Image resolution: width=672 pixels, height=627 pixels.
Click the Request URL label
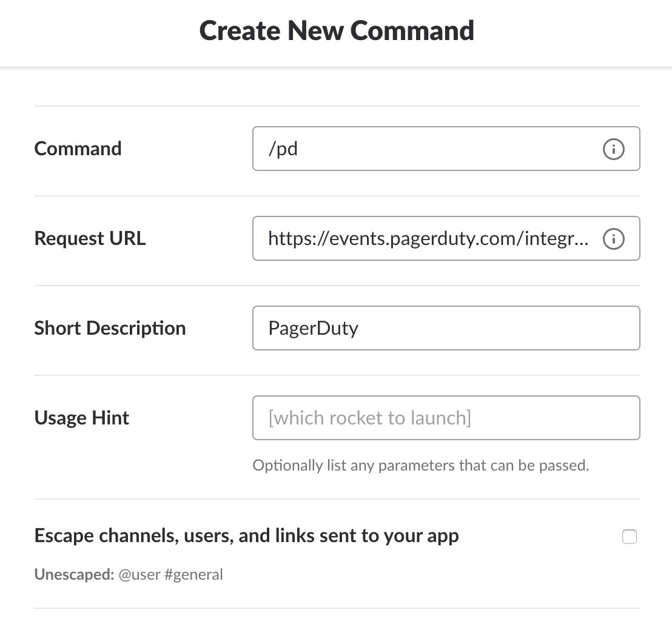point(90,238)
